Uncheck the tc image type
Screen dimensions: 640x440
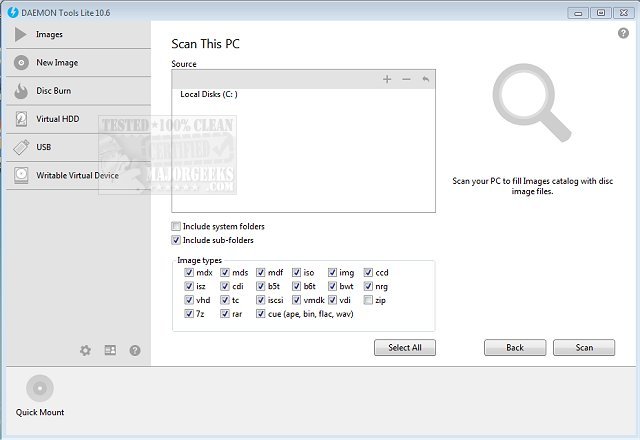click(x=224, y=300)
